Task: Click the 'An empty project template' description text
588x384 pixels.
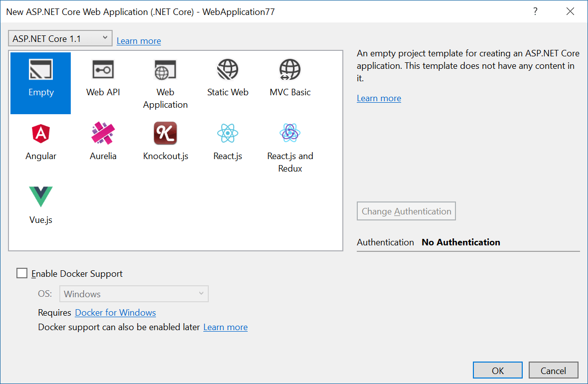Action: tap(468, 66)
